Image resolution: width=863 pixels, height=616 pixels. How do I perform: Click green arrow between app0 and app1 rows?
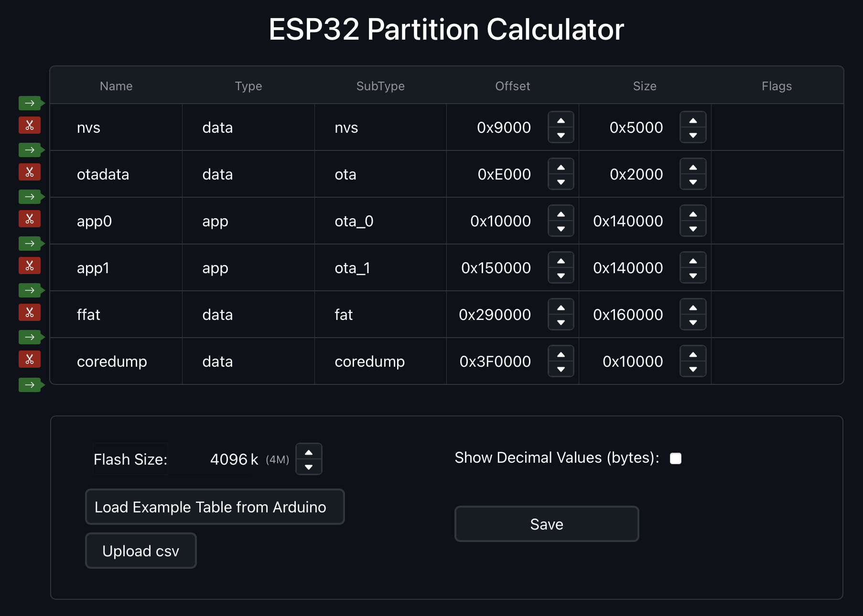pyautogui.click(x=31, y=244)
